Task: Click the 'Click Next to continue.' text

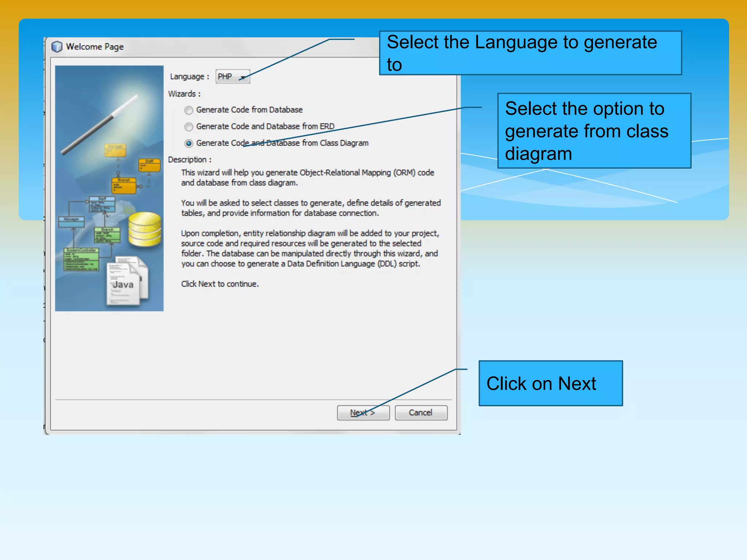Action: point(220,284)
